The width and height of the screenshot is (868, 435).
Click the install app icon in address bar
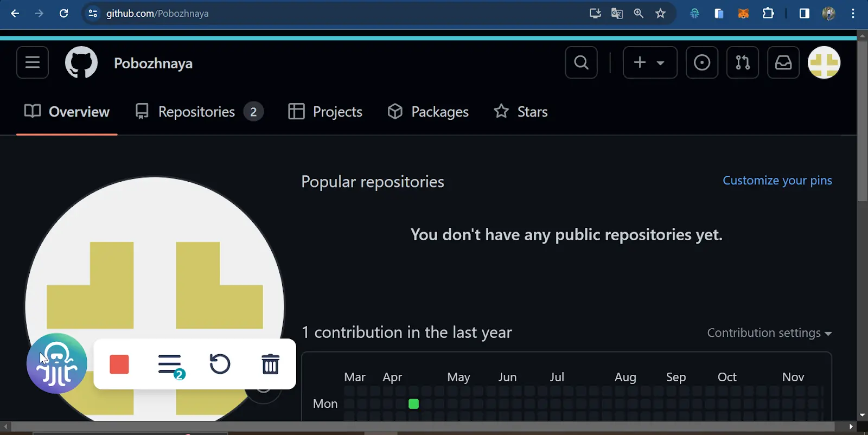pos(595,14)
